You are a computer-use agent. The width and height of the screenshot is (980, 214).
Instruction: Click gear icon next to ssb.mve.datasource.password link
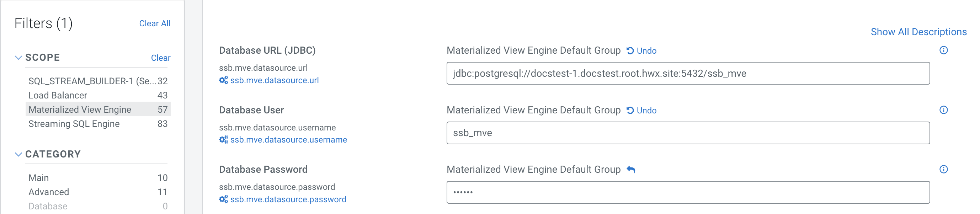pos(223,199)
